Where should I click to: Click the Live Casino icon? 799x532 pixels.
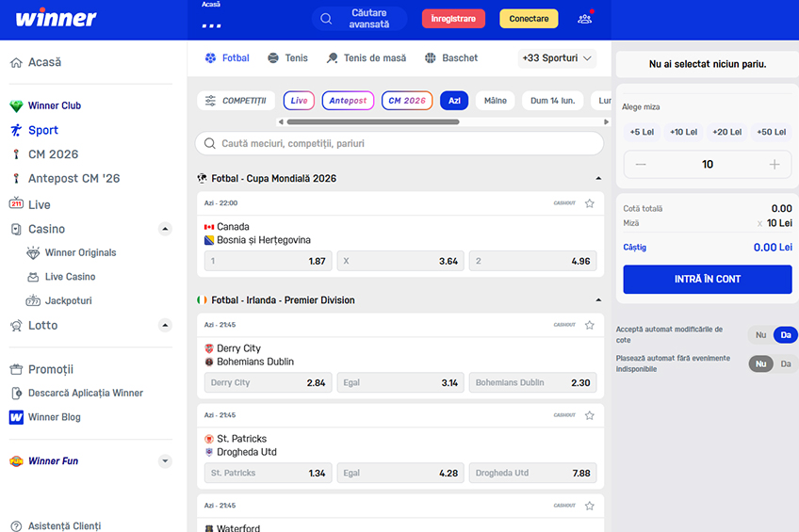pyautogui.click(x=33, y=277)
